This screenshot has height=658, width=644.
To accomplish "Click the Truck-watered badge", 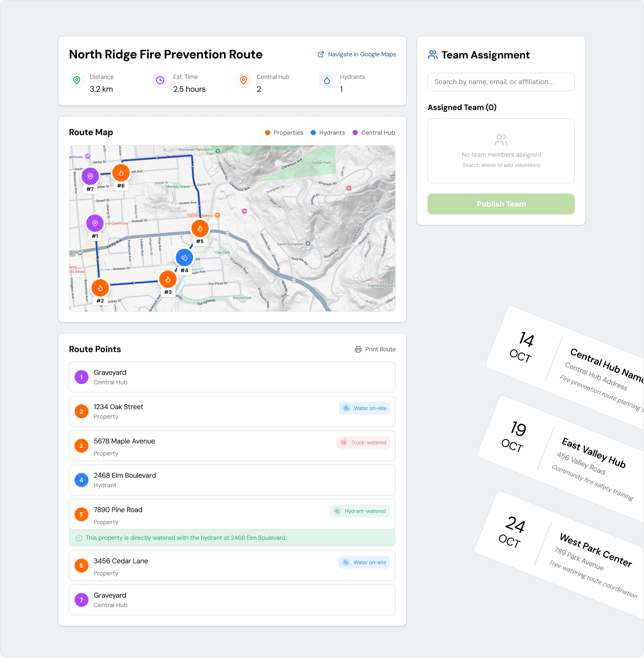I will [x=363, y=443].
